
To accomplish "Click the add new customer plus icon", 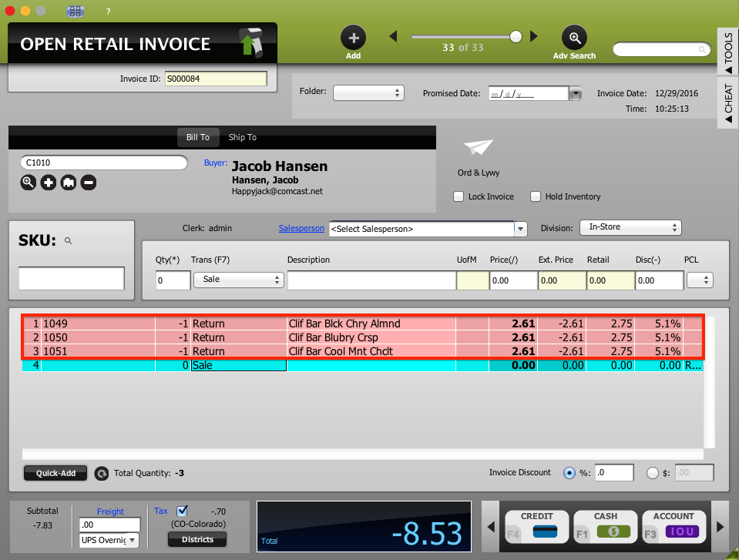I will [48, 183].
